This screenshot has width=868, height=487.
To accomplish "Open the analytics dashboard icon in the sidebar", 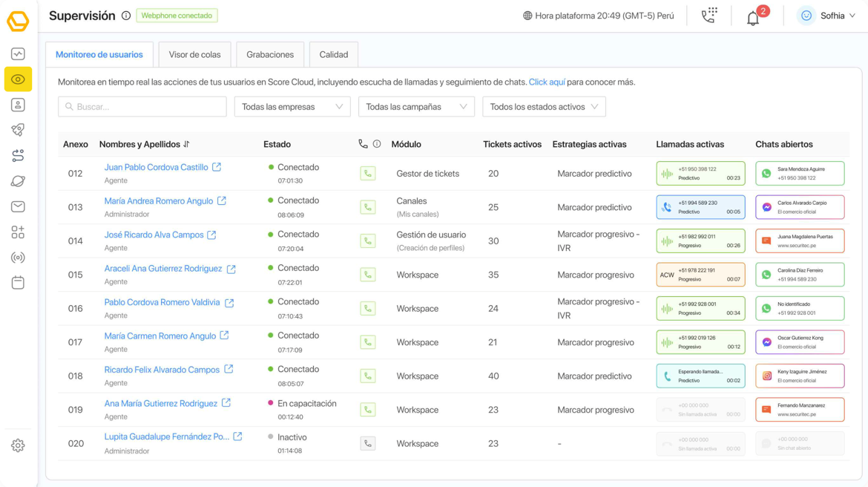I will 18,53.
